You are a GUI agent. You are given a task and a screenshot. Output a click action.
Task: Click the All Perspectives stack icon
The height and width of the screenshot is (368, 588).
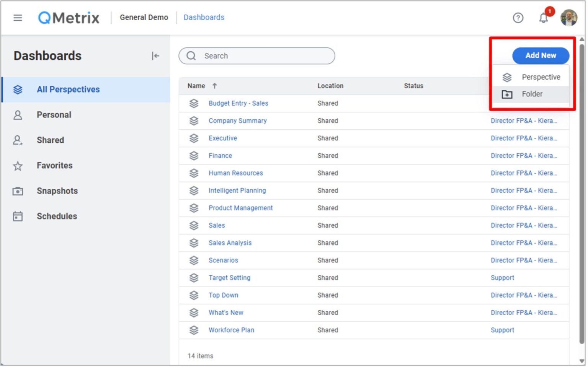18,89
